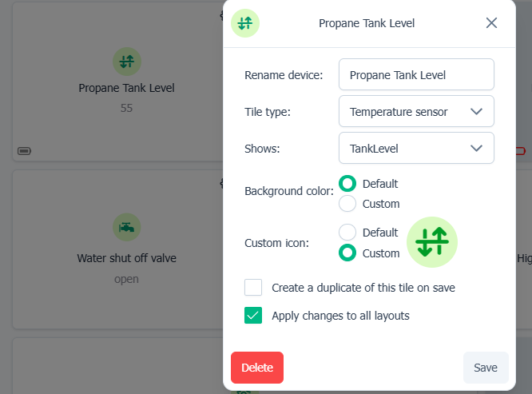
Task: Select Default background color radio
Action: tap(347, 184)
